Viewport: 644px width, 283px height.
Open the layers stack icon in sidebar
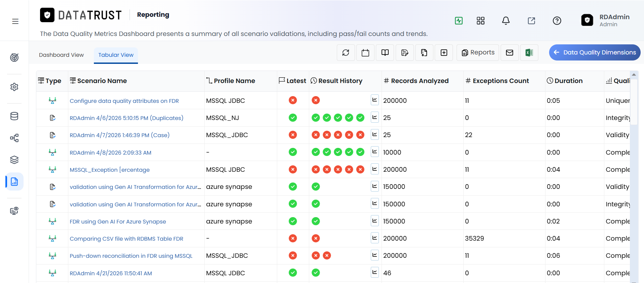pyautogui.click(x=14, y=160)
